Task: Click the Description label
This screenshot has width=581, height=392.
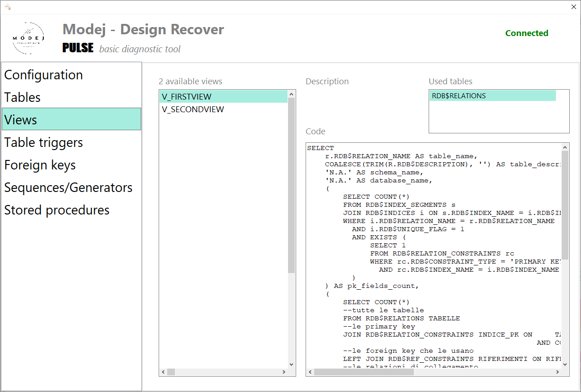Action: pyautogui.click(x=327, y=82)
